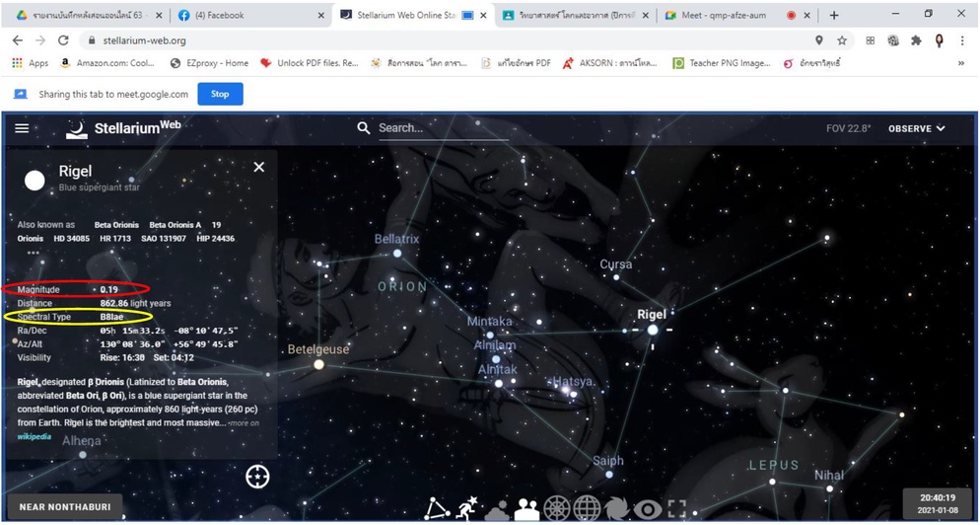Screen dimensions: 980x525
Task: Go back in browser history
Action: (x=18, y=40)
